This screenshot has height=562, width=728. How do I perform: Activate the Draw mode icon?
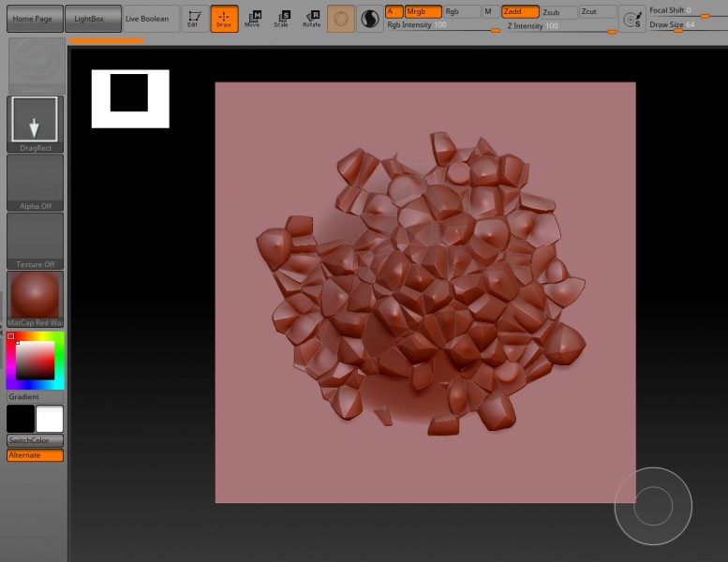pyautogui.click(x=224, y=19)
